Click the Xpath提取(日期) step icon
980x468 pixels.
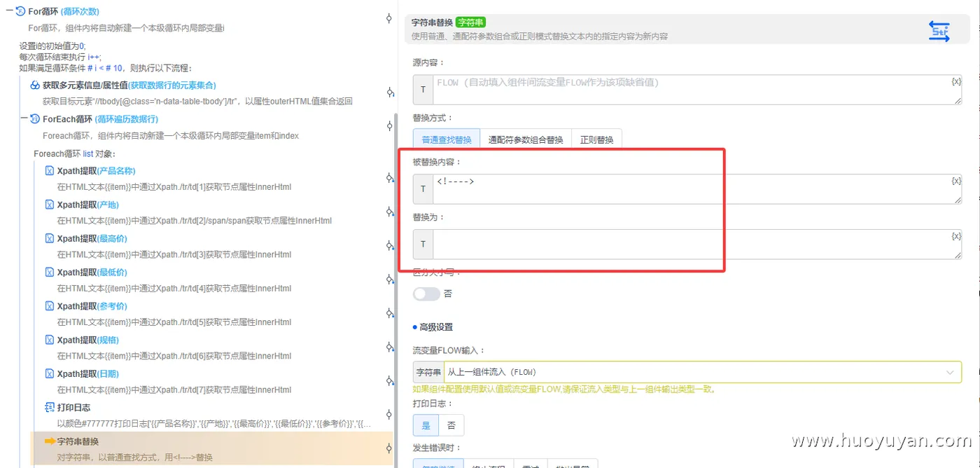pos(50,373)
